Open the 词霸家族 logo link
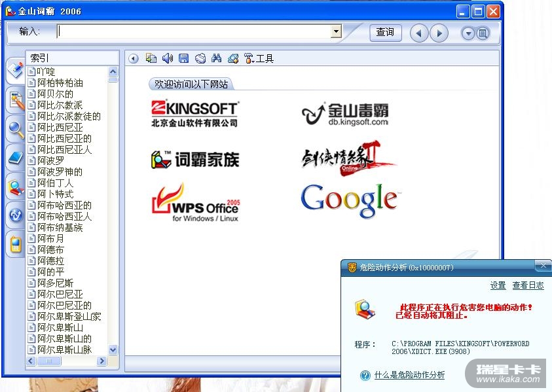Screen dimensions: 552x392 [x=195, y=160]
